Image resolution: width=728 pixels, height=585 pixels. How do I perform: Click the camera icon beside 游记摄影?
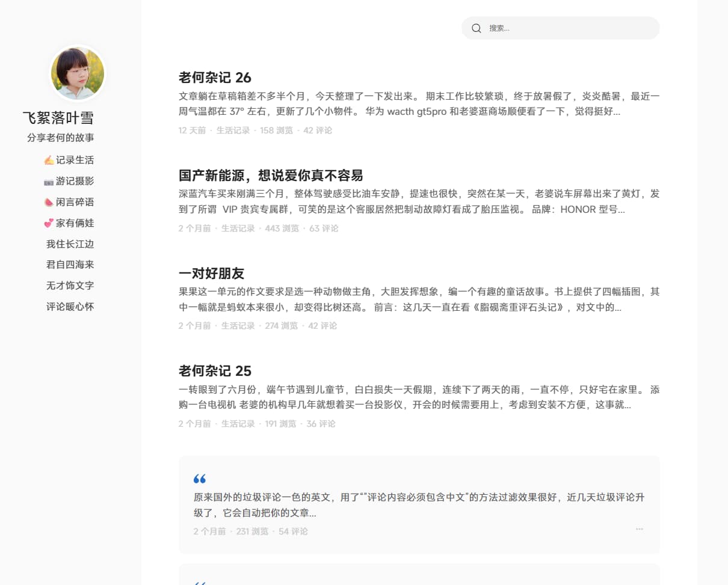point(49,182)
